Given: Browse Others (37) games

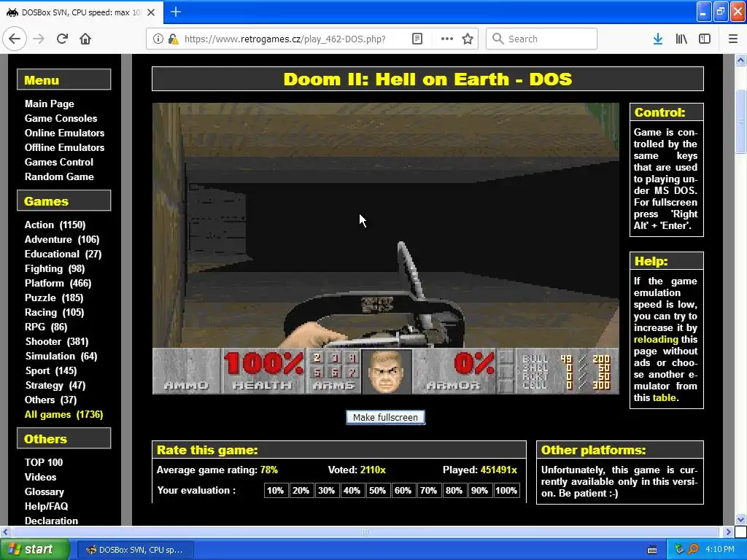Looking at the screenshot, I should 51,400.
